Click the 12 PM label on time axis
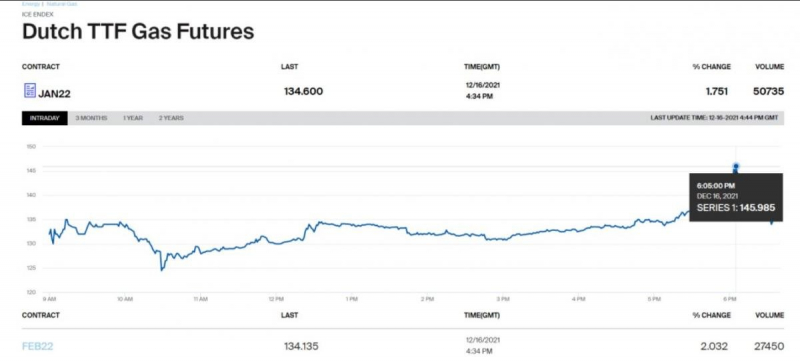Viewport: 800px width, 362px height. coord(276,299)
